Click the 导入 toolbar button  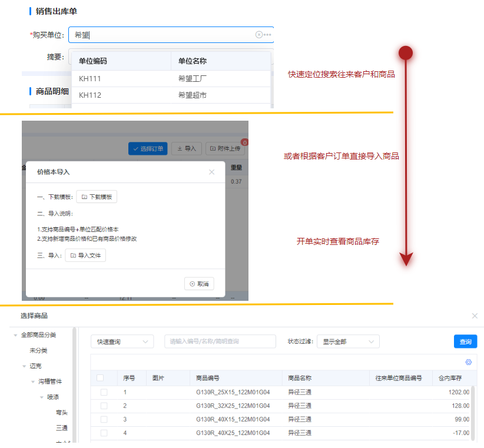pos(187,149)
